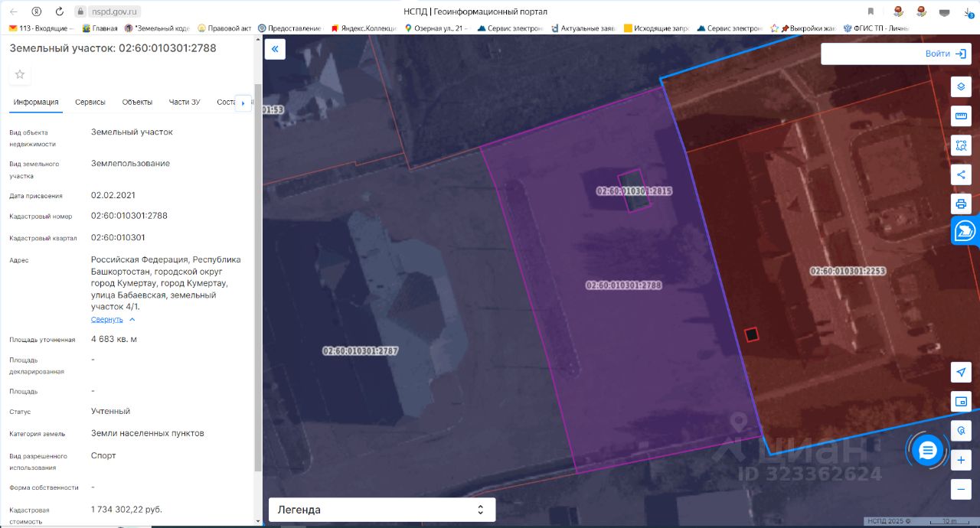980x528 pixels.
Task: Switch to the Сервисы tab
Action: coord(90,102)
